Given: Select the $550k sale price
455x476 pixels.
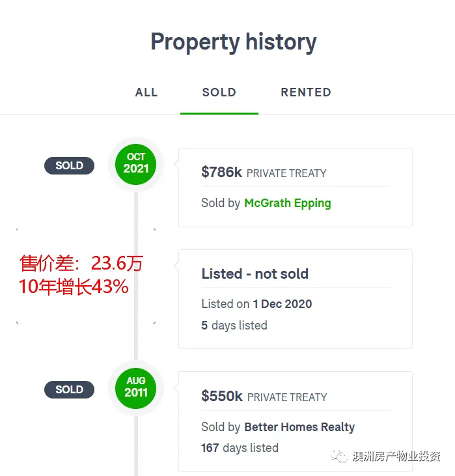Looking at the screenshot, I should click(x=222, y=396).
